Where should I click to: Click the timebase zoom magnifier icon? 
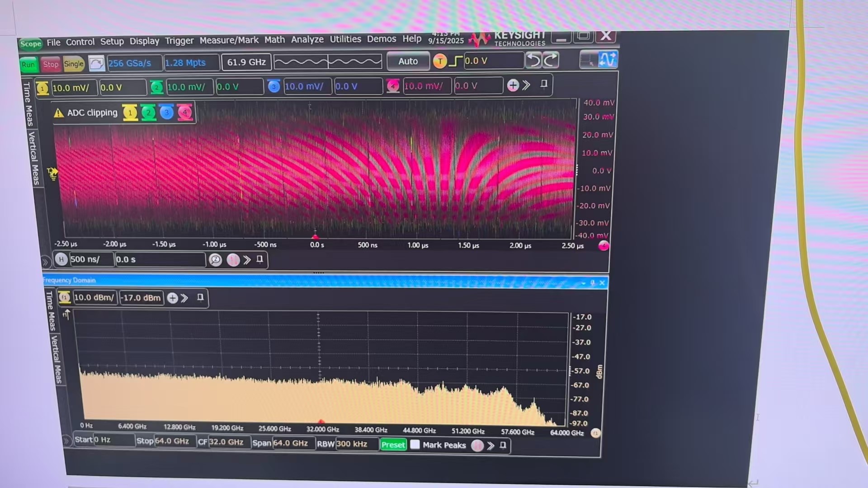tap(216, 260)
